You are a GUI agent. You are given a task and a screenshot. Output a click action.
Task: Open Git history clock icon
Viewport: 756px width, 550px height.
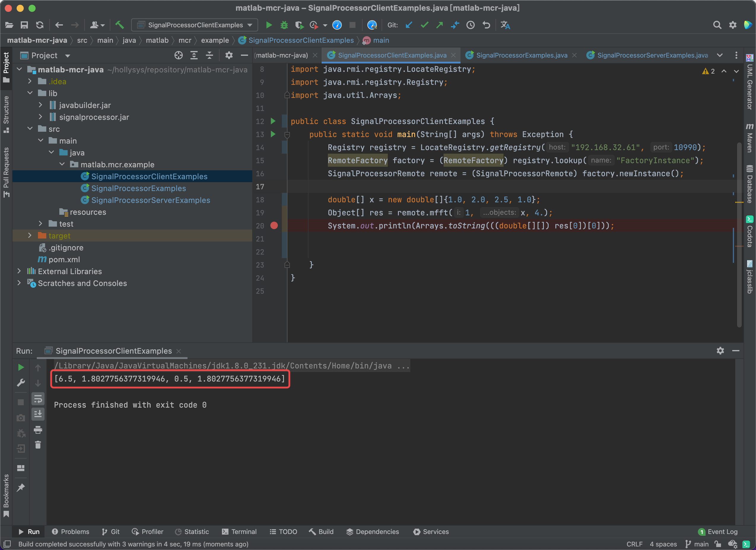point(470,25)
